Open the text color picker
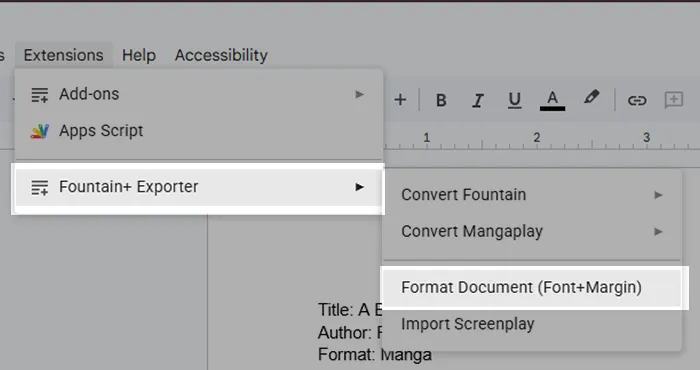 click(x=552, y=100)
